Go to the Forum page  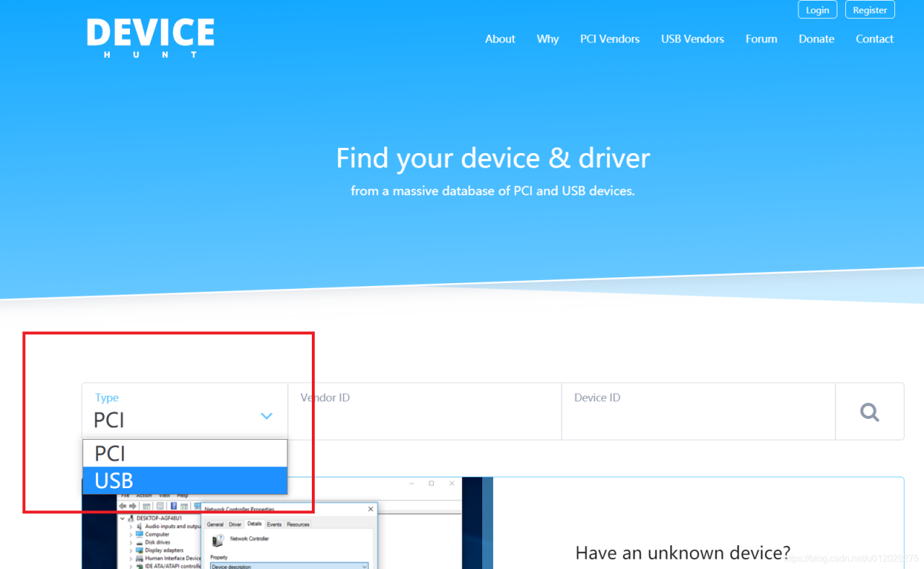click(762, 39)
